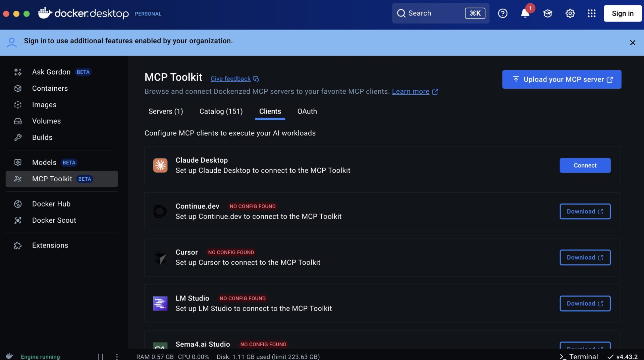This screenshot has height=360, width=644.
Task: Dismiss the organization sign-in banner
Action: tap(633, 43)
